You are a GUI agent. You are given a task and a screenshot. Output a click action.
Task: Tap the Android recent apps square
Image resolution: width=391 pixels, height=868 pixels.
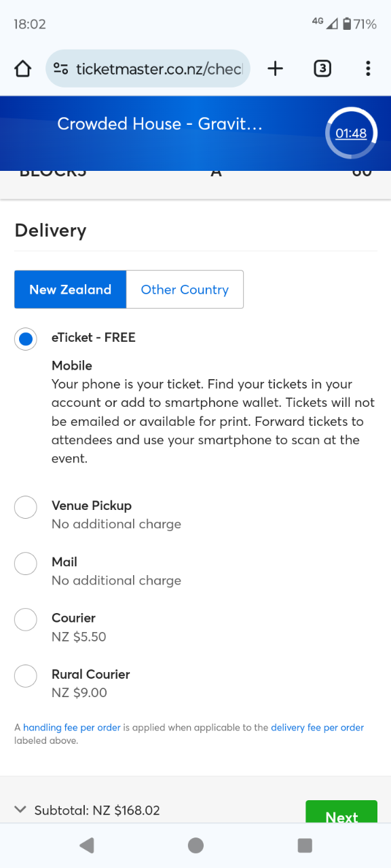pyautogui.click(x=305, y=845)
